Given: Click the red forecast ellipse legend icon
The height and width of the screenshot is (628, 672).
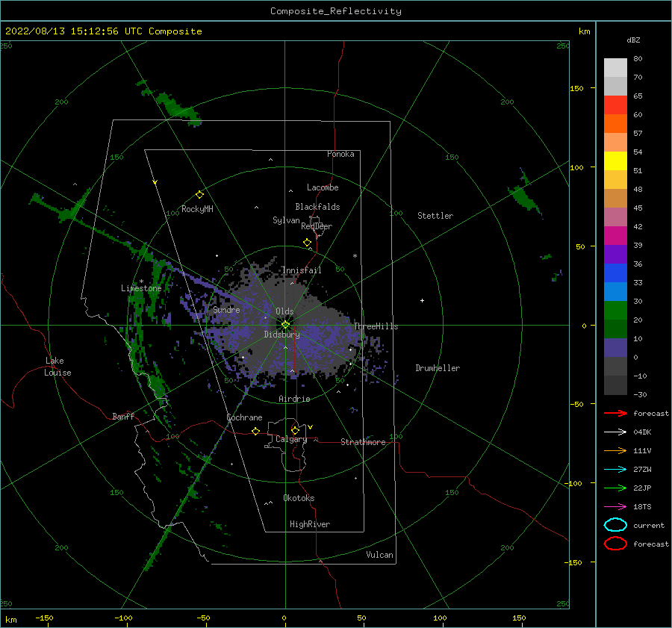Looking at the screenshot, I should (x=615, y=544).
